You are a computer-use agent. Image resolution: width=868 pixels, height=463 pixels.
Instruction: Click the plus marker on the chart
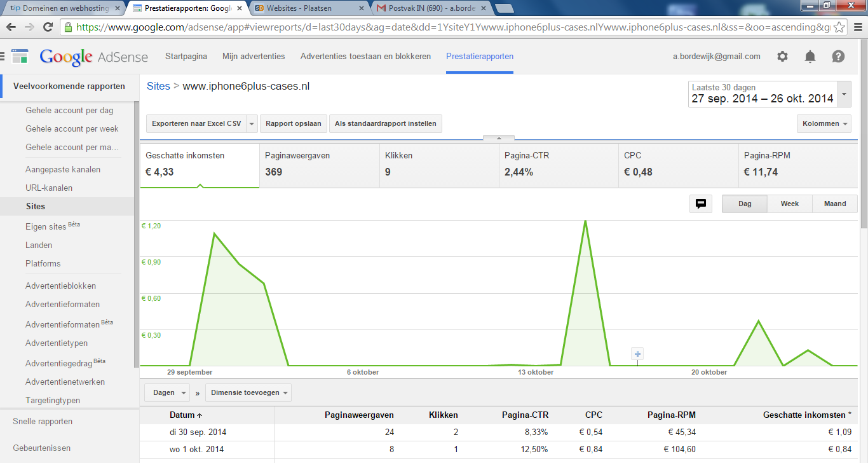point(638,354)
